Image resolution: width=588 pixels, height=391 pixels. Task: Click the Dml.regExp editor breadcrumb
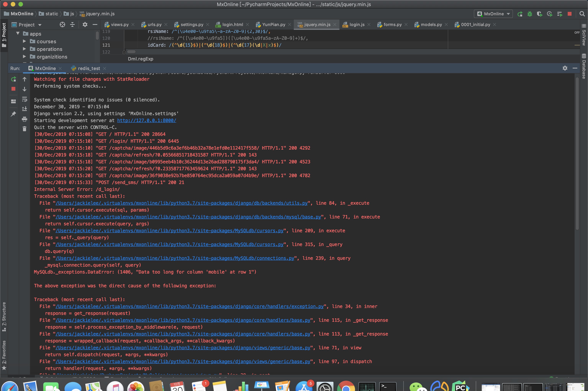[141, 59]
